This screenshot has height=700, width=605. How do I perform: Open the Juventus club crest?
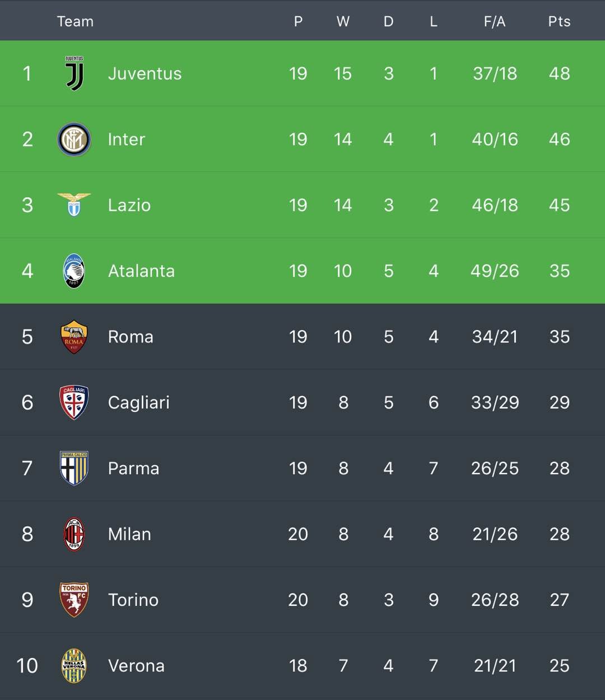(74, 73)
